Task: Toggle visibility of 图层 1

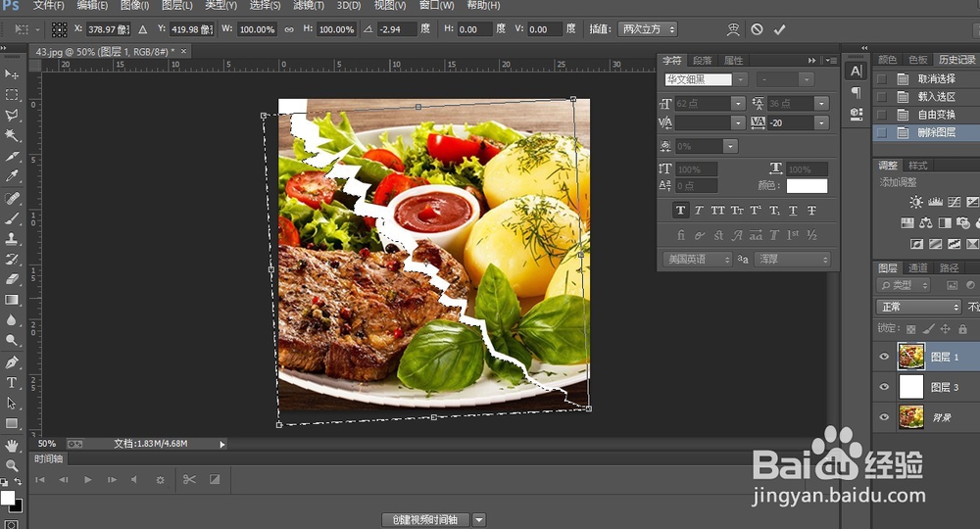Action: [884, 357]
